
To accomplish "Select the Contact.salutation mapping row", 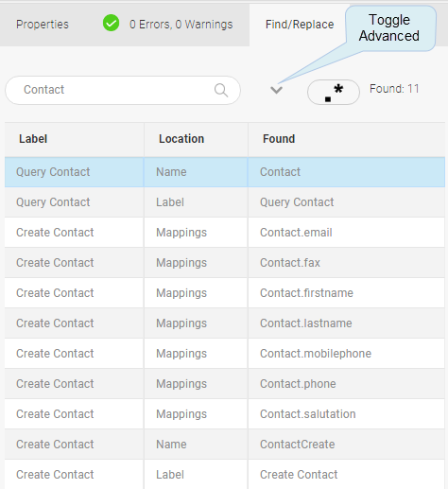I will pyautogui.click(x=225, y=414).
